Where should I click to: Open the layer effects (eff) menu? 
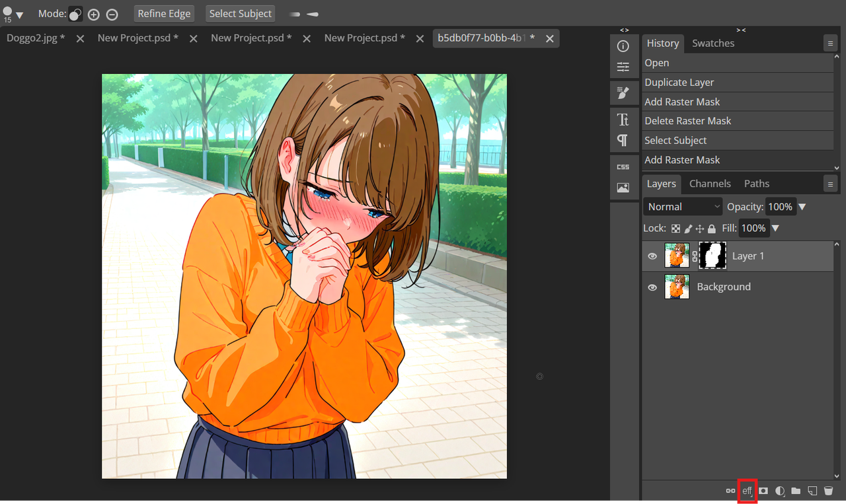pyautogui.click(x=748, y=491)
